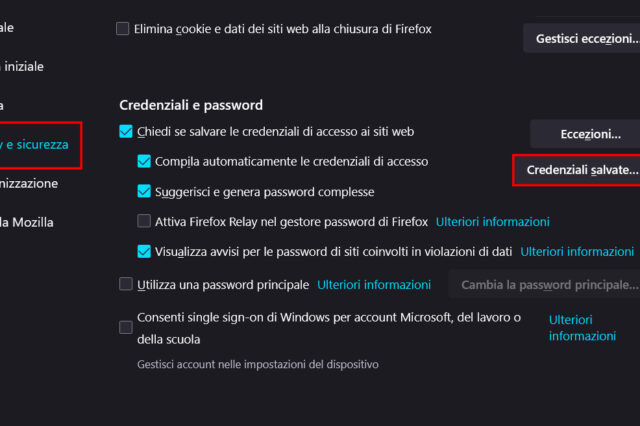
Task: Uncheck 'Chiedi se salvare le credenziali' option
Action: tap(126, 131)
